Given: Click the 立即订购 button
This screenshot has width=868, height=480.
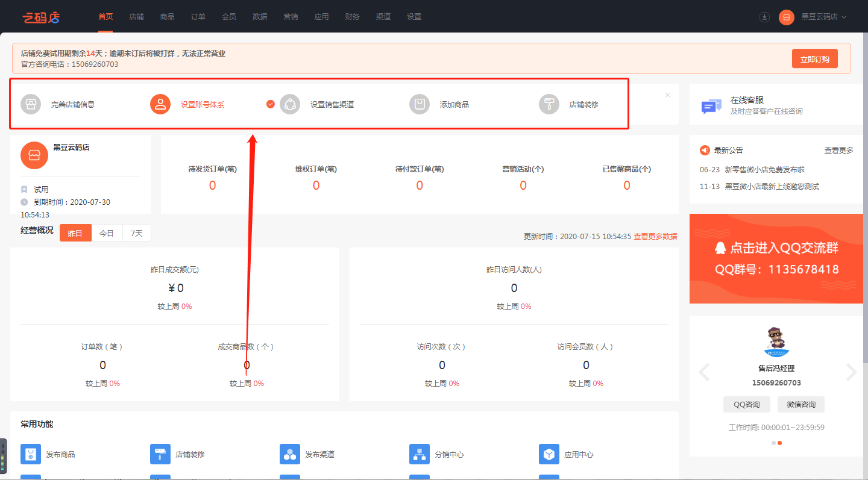Looking at the screenshot, I should [814, 59].
